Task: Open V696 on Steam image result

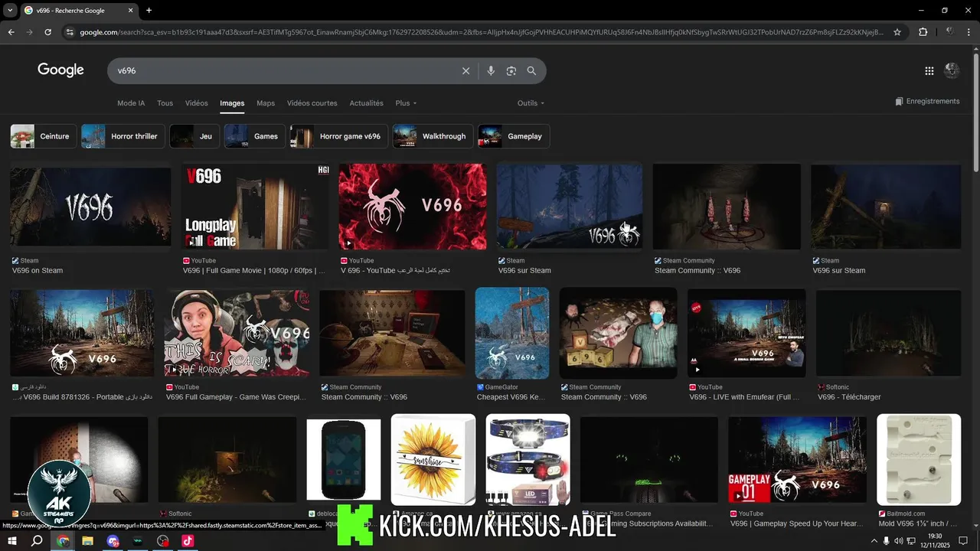Action: pos(90,207)
